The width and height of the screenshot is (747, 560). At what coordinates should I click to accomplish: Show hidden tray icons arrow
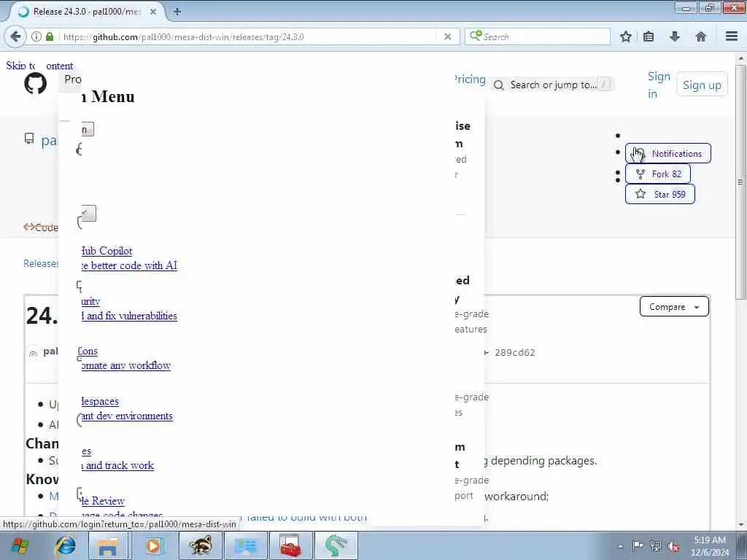coord(620,546)
